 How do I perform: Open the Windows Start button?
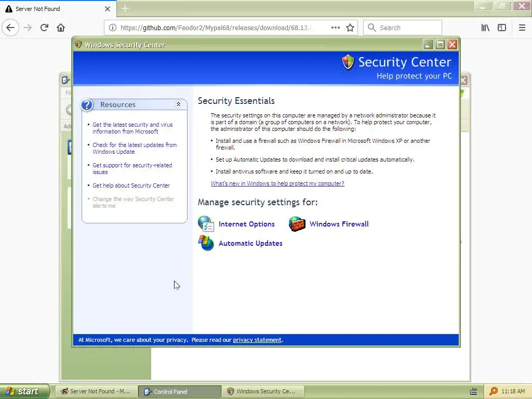coord(24,391)
